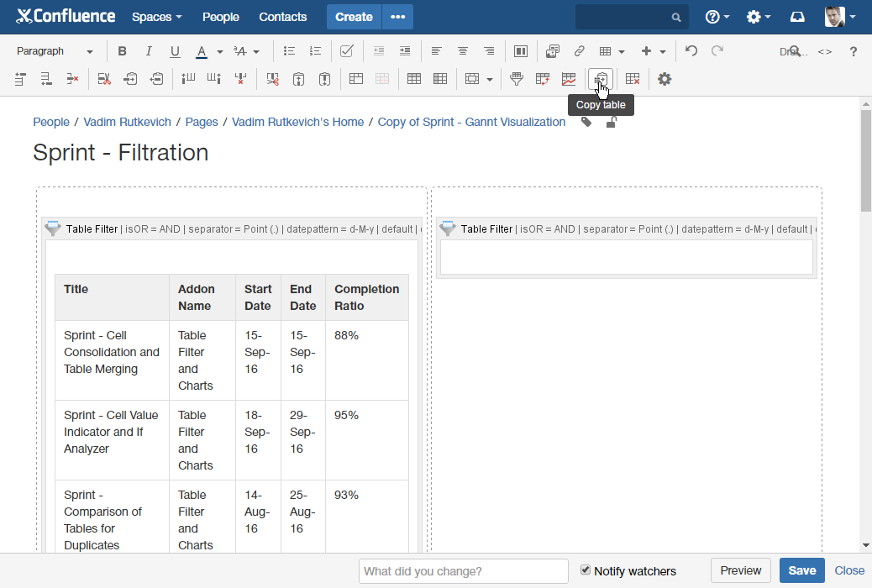
Task: Insert files and images
Action: click(552, 51)
